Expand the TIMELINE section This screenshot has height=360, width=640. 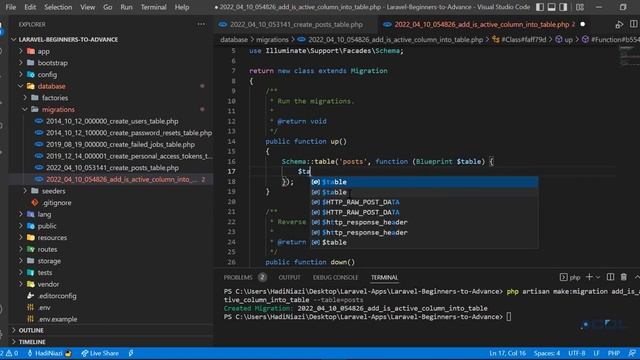(x=32, y=342)
